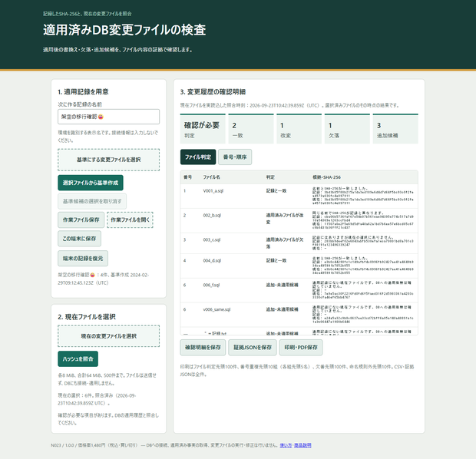
Task: Click the 1. 適用記録を用意 heading
Action: click(x=83, y=91)
